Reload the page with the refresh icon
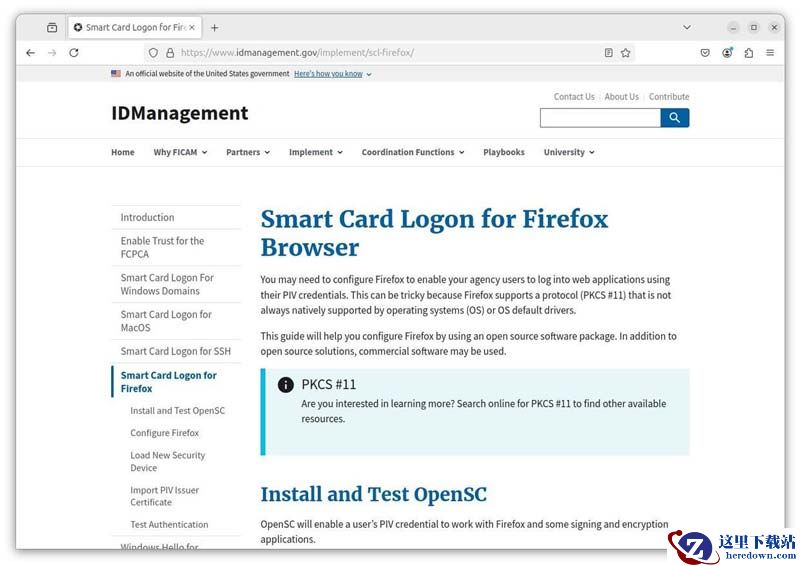This screenshot has height=566, width=800. (x=74, y=53)
